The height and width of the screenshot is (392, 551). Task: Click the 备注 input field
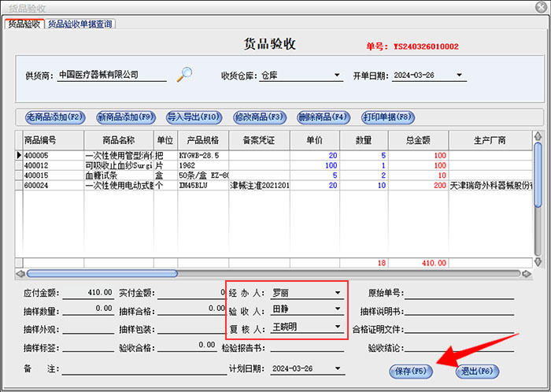(x=142, y=368)
